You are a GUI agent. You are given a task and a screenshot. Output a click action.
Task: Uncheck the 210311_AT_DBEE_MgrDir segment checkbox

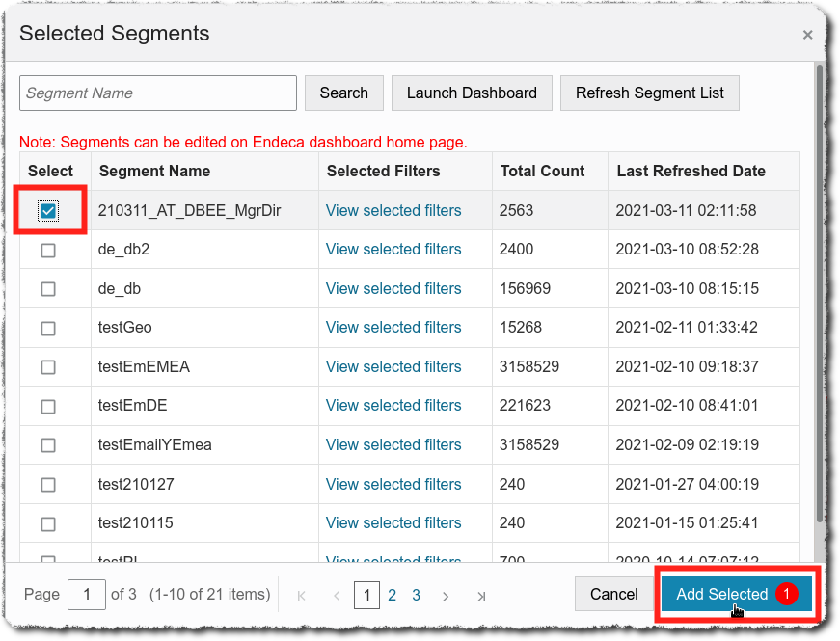tap(48, 211)
